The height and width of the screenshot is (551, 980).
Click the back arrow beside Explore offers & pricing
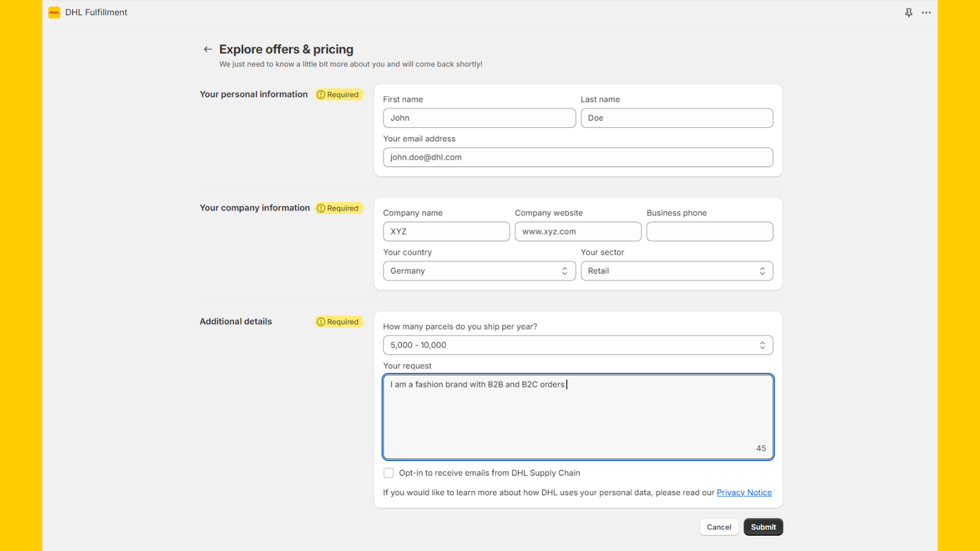(x=208, y=49)
